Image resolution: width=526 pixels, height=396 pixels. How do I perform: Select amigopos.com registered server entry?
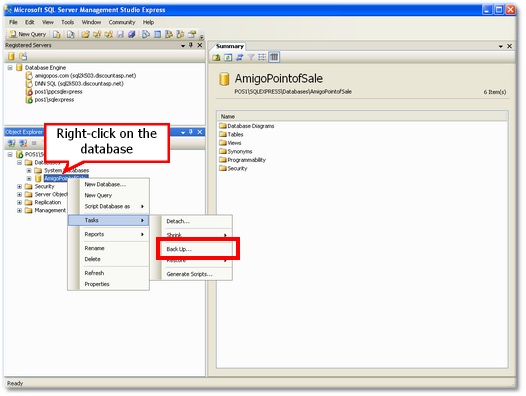(81, 76)
